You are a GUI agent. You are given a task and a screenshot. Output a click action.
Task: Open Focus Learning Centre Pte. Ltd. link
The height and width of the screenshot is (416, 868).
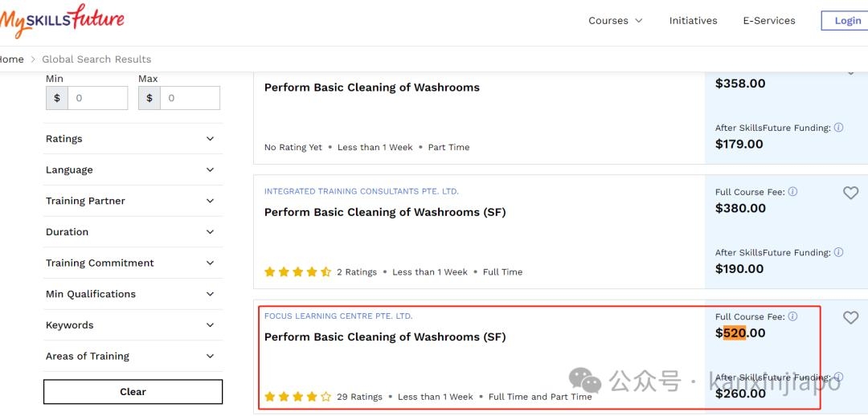pyautogui.click(x=338, y=316)
